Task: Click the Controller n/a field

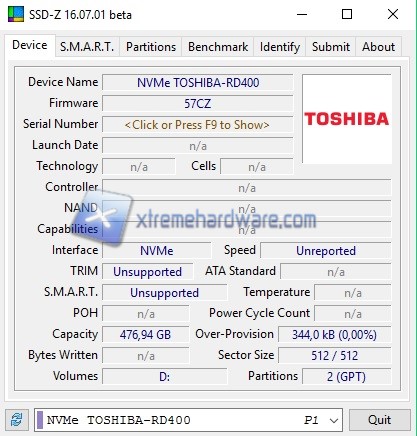Action: click(x=247, y=188)
